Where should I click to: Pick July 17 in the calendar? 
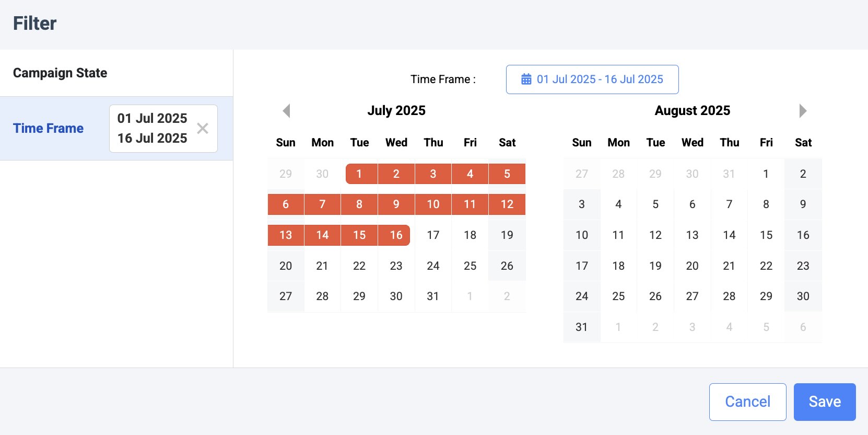pyautogui.click(x=433, y=235)
